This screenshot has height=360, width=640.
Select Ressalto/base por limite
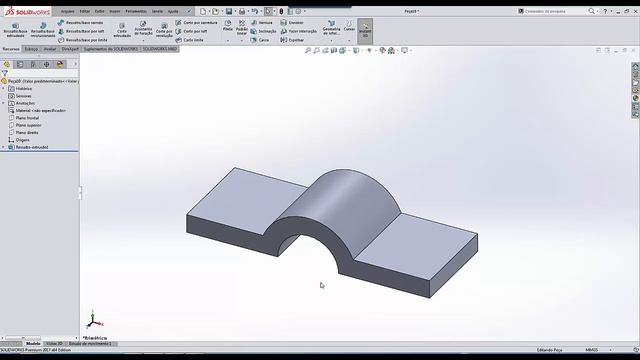(83, 40)
